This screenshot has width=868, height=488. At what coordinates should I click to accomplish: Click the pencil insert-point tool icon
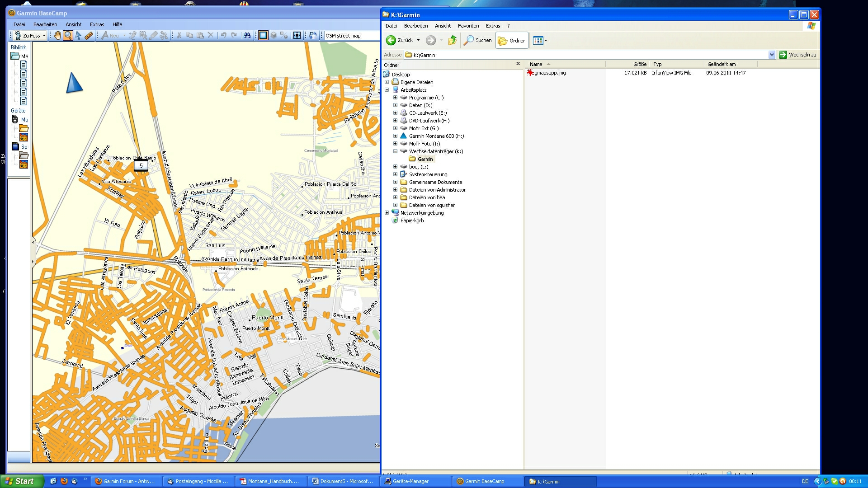[x=132, y=36]
